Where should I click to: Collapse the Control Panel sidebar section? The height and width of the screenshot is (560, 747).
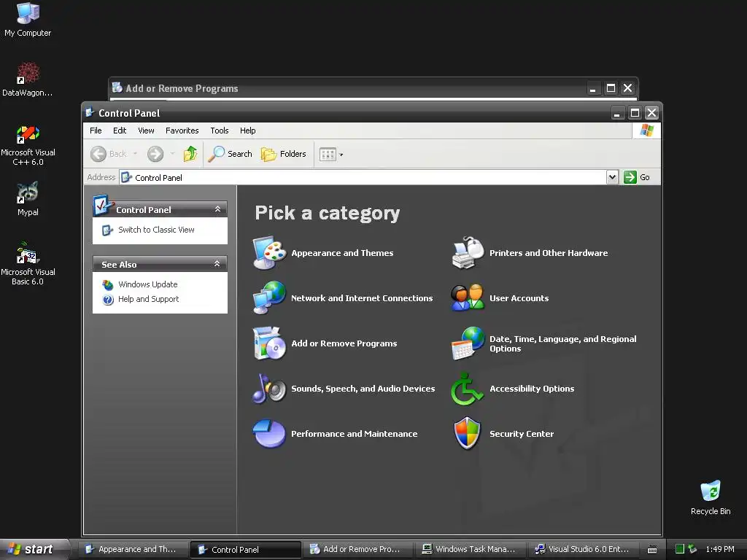(217, 209)
